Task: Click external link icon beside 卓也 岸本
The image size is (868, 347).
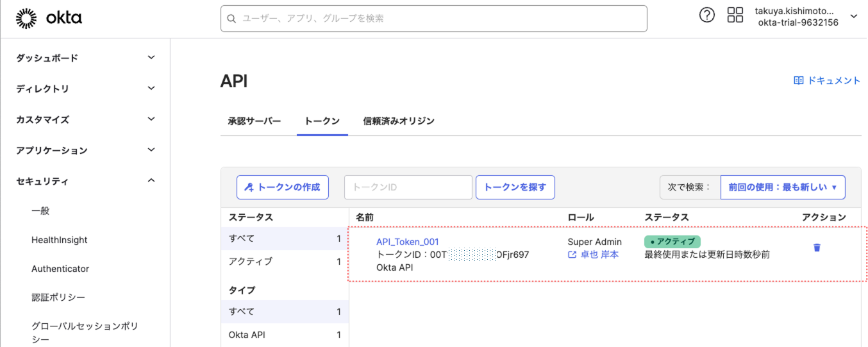Action: click(572, 255)
